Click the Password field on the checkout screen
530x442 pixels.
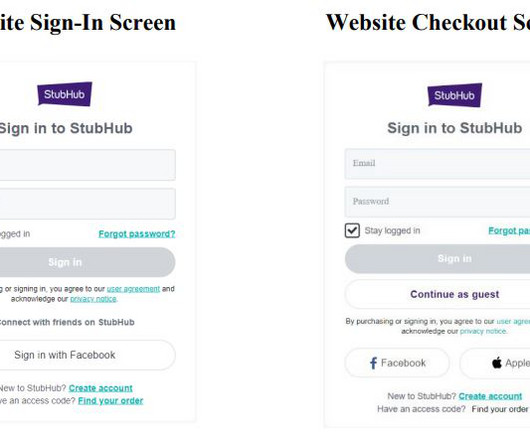click(437, 202)
